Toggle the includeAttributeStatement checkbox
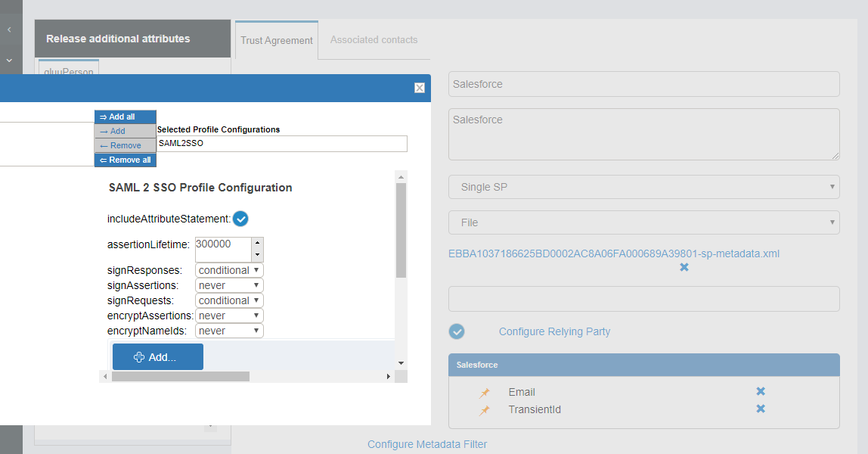The image size is (868, 454). 240,219
